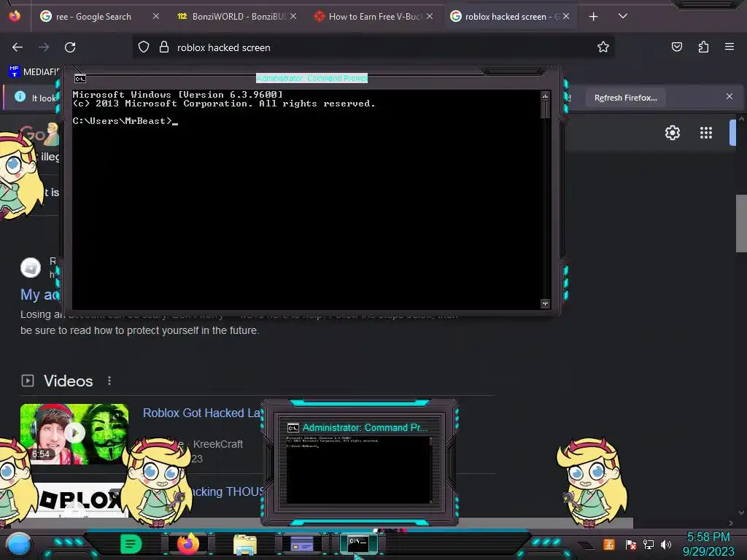Expand the list all tabs chevron
This screenshot has width=747, height=560.
point(623,16)
